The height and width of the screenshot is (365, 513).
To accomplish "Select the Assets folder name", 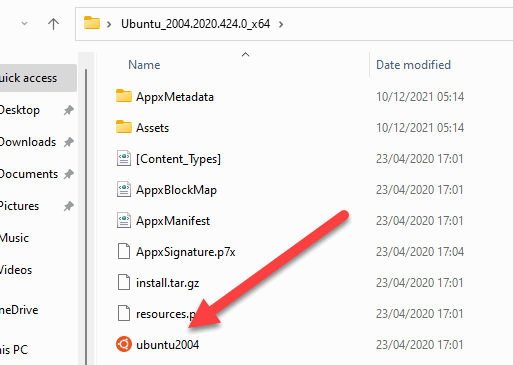I will click(152, 128).
